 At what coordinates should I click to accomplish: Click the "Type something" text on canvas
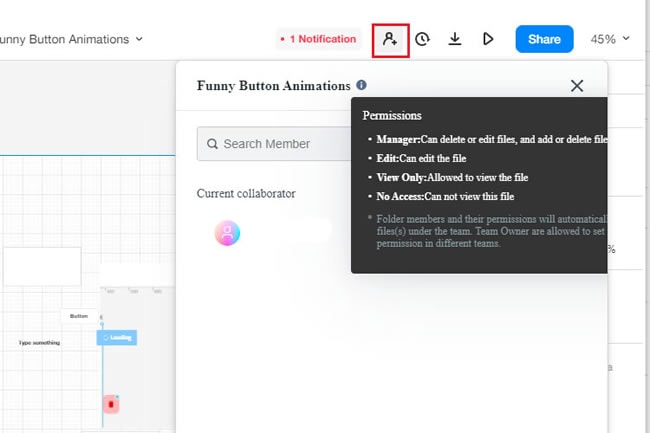(x=39, y=343)
